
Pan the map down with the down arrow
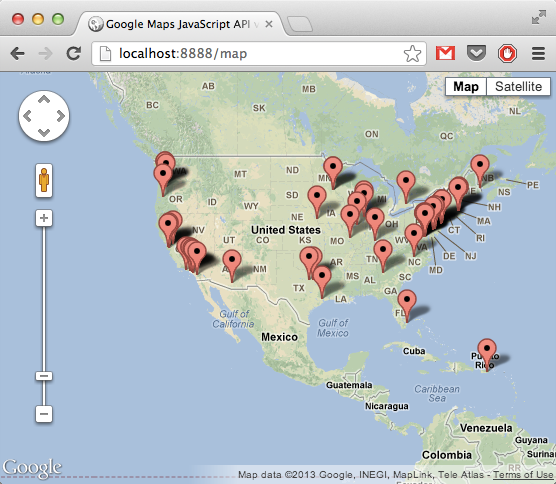(44, 133)
